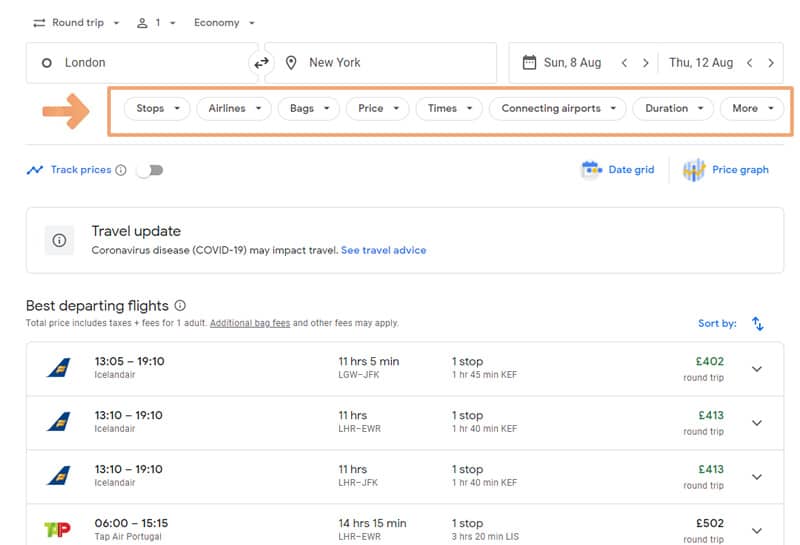Toggle the Track prices switch
Viewport: 800px width, 545px height.
tap(150, 170)
